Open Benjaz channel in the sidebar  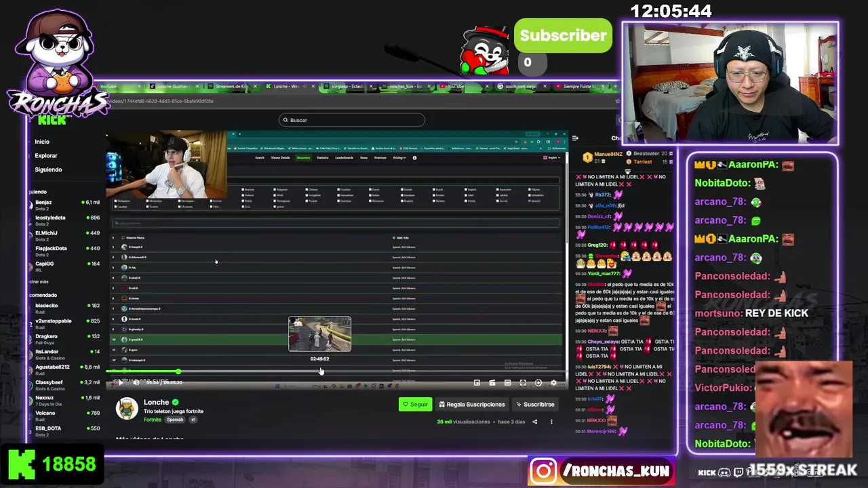click(65, 204)
